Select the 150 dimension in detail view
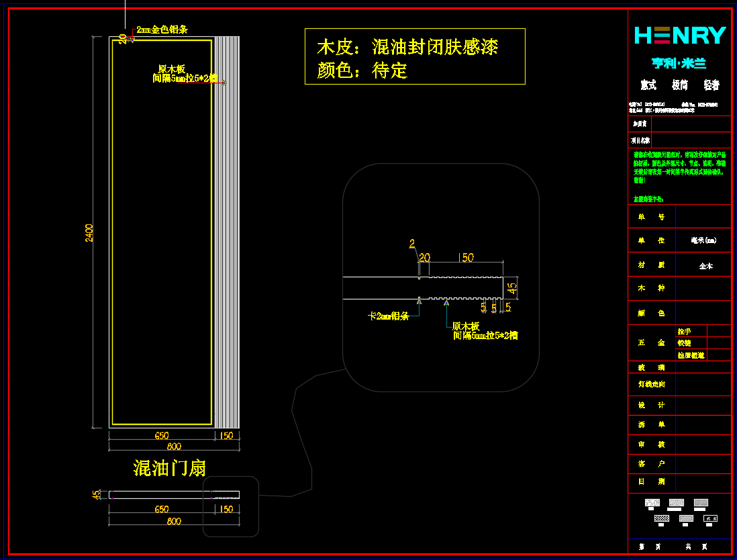The height and width of the screenshot is (560, 737). tap(465, 257)
